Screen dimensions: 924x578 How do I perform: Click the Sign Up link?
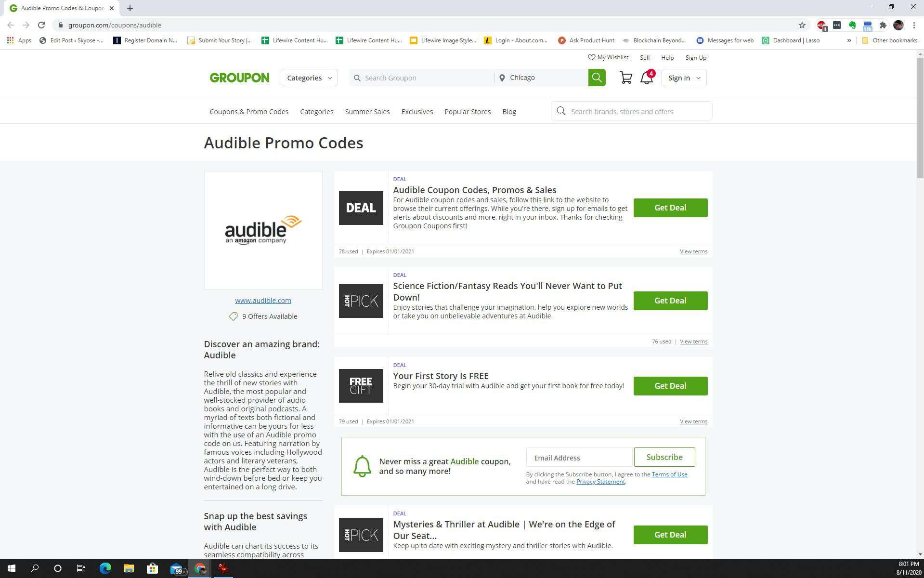[696, 58]
